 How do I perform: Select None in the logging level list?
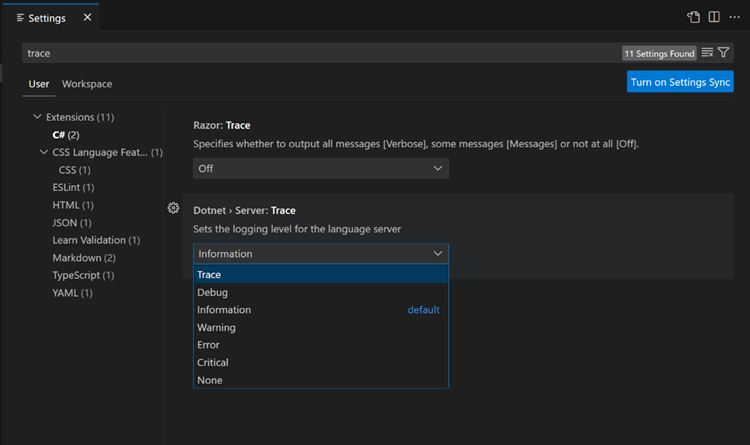tap(320, 380)
